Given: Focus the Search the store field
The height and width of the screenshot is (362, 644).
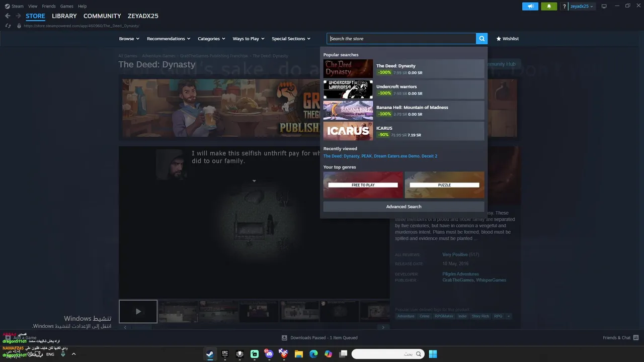Looking at the screenshot, I should click(x=401, y=39).
